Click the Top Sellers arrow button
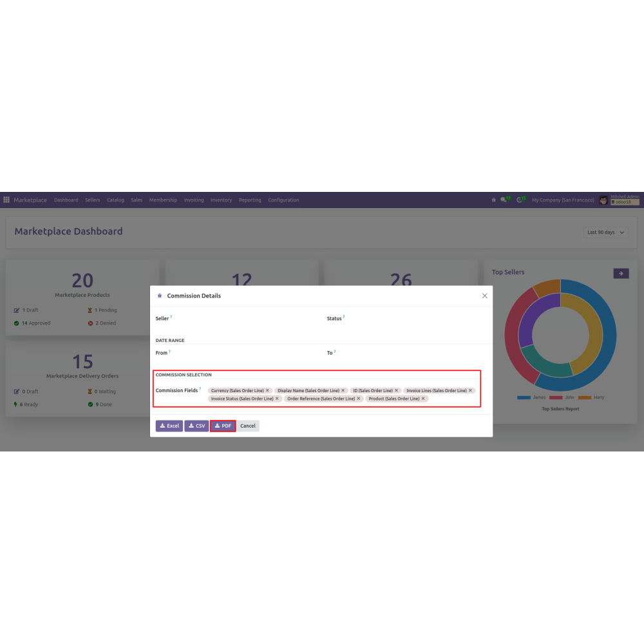The width and height of the screenshot is (644, 644). pyautogui.click(x=621, y=274)
